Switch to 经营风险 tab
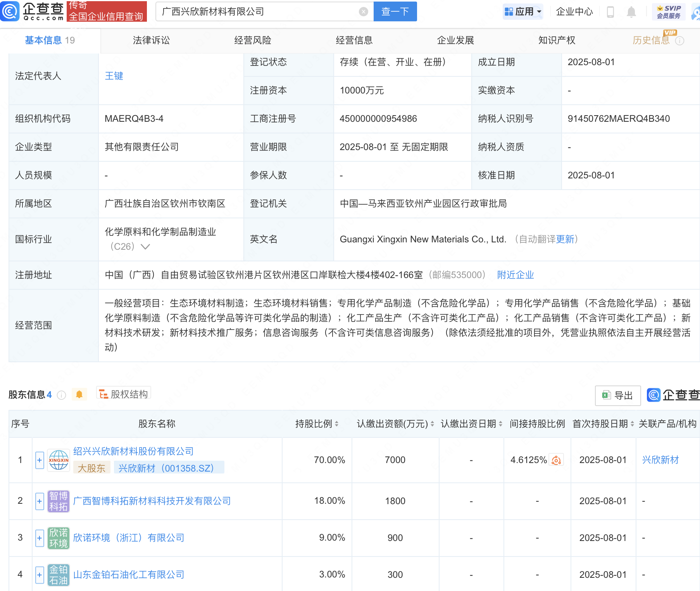The width and height of the screenshot is (700, 591). (x=253, y=40)
